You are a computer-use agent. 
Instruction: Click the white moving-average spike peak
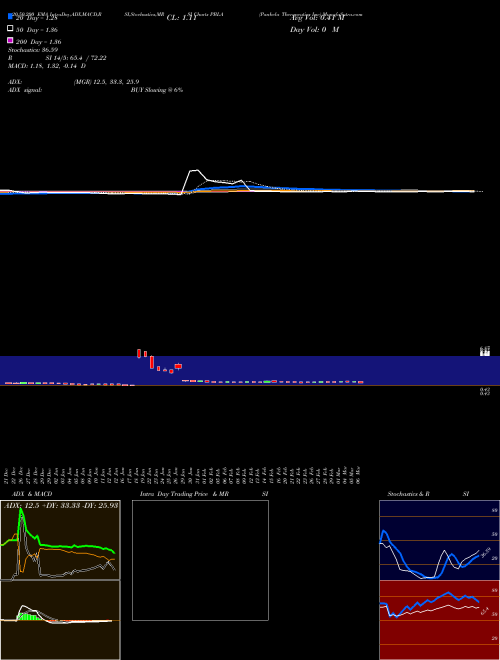(x=194, y=170)
